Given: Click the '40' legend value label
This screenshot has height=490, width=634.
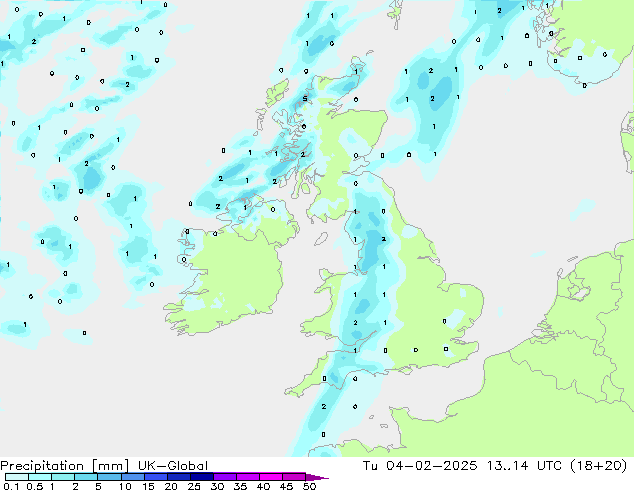Looking at the screenshot, I should point(263,486).
